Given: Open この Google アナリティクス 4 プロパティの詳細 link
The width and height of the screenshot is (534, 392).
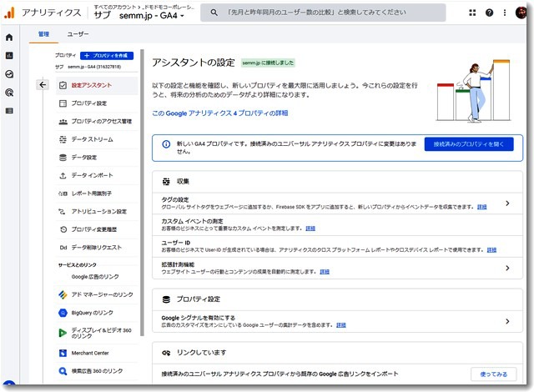Looking at the screenshot, I should (220, 113).
